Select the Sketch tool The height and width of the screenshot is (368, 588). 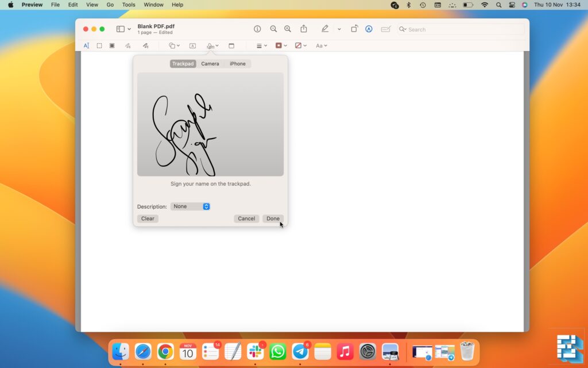coord(129,46)
